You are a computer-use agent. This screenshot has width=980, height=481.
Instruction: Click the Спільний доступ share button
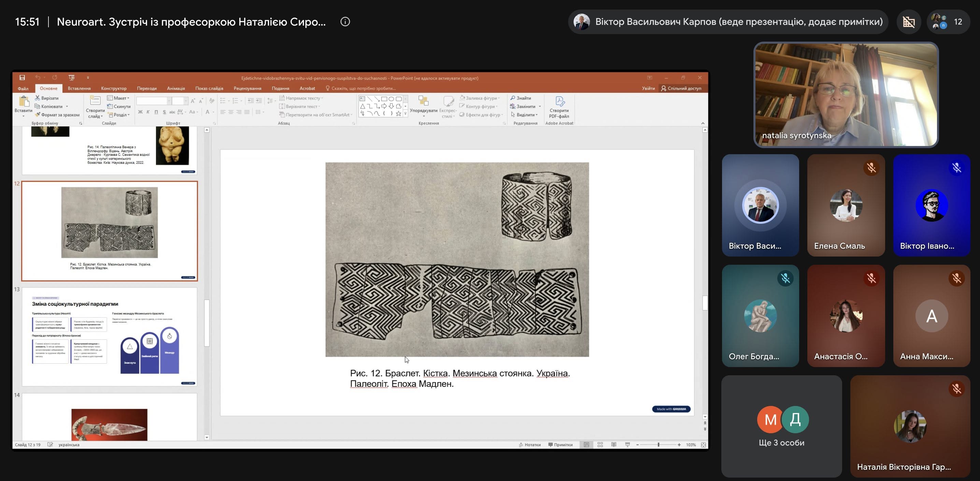click(681, 88)
